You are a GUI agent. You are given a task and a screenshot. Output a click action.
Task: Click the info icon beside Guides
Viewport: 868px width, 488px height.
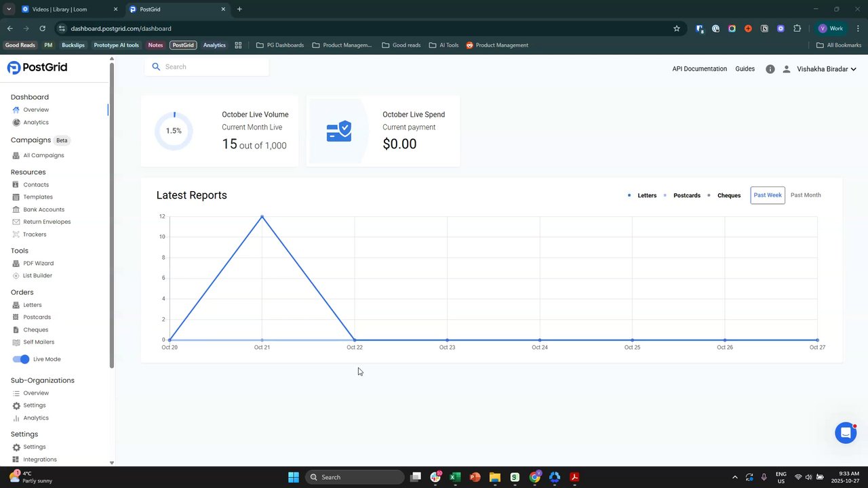click(770, 69)
